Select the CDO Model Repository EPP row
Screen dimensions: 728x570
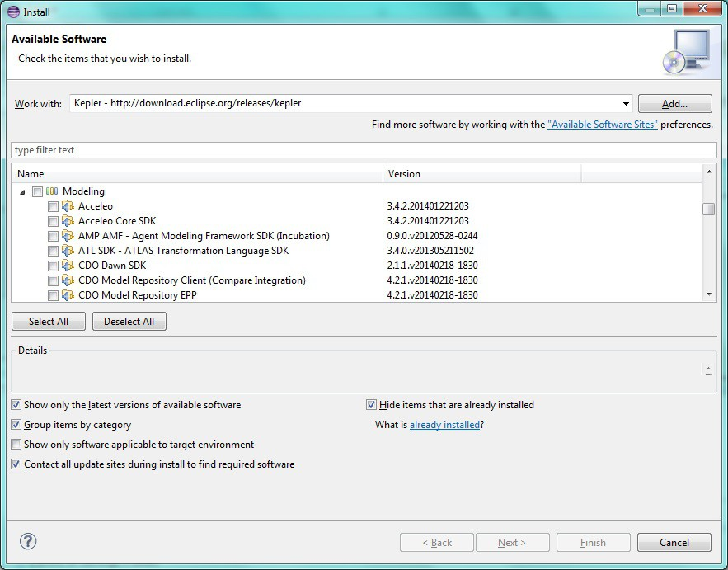coord(138,295)
